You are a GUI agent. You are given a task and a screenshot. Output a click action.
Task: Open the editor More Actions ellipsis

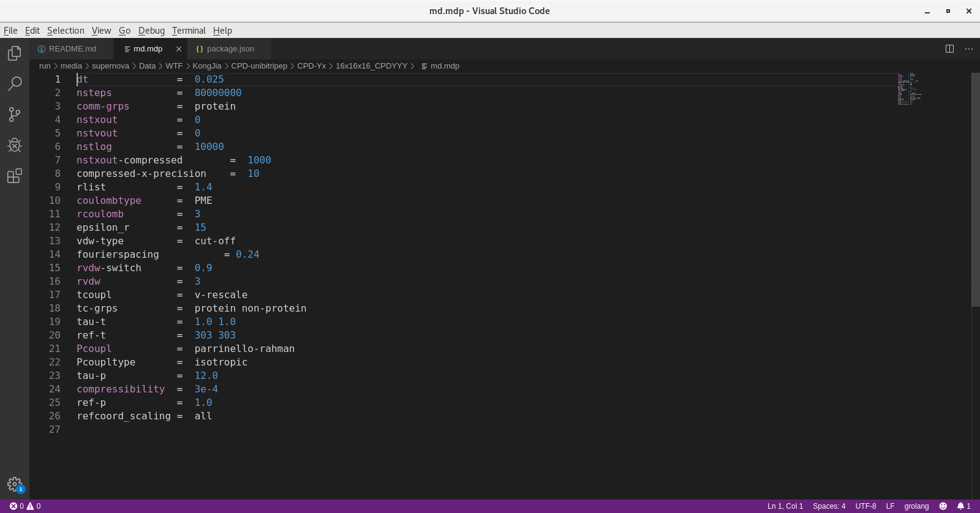pos(969,49)
